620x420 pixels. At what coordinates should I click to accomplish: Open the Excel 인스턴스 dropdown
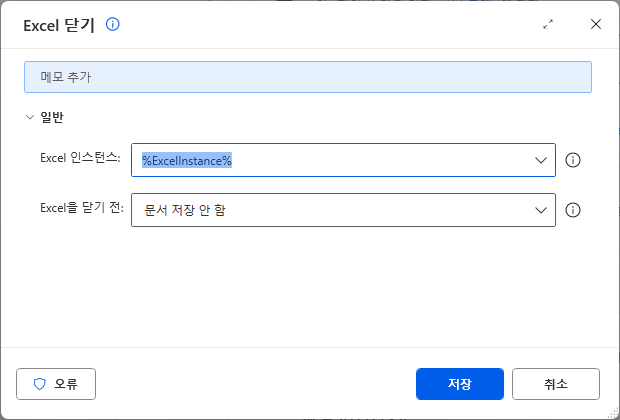point(541,160)
